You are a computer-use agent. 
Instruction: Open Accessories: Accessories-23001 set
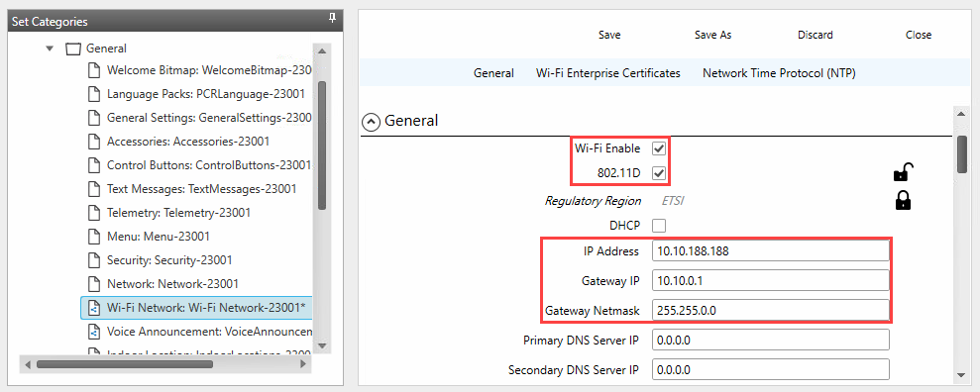point(188,142)
